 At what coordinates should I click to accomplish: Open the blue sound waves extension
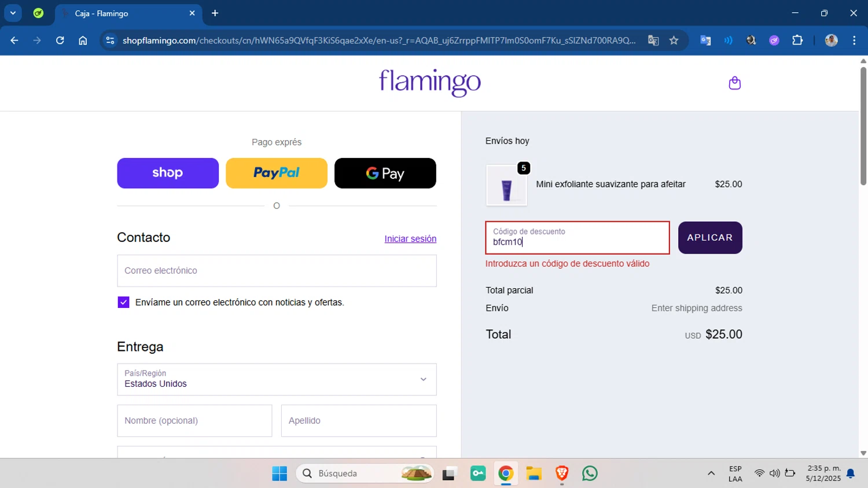pos(728,41)
